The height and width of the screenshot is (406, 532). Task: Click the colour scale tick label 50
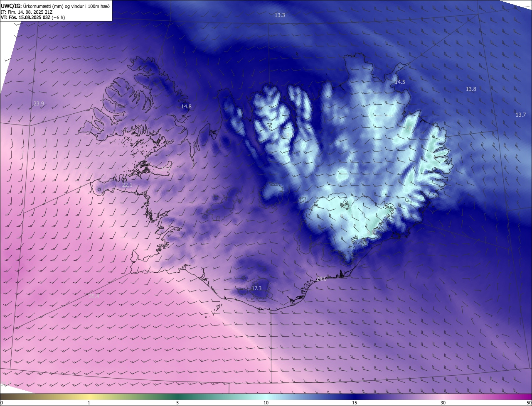click(x=528, y=403)
